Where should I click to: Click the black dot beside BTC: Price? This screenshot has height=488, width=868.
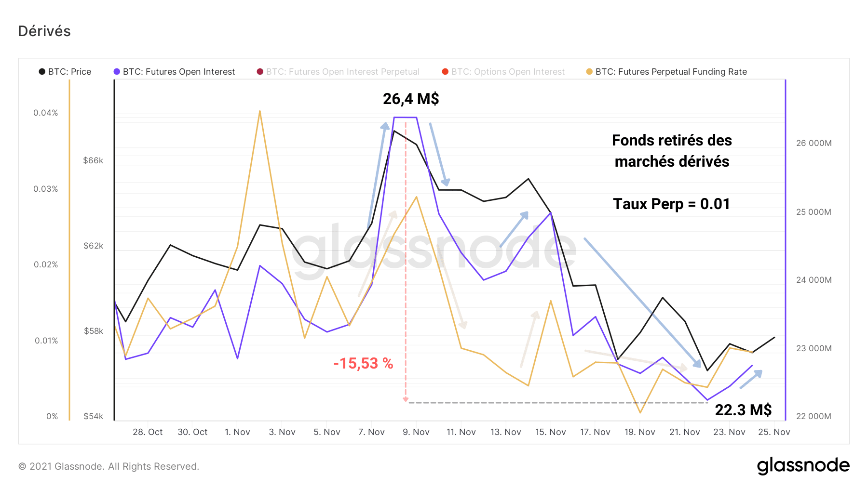(42, 72)
